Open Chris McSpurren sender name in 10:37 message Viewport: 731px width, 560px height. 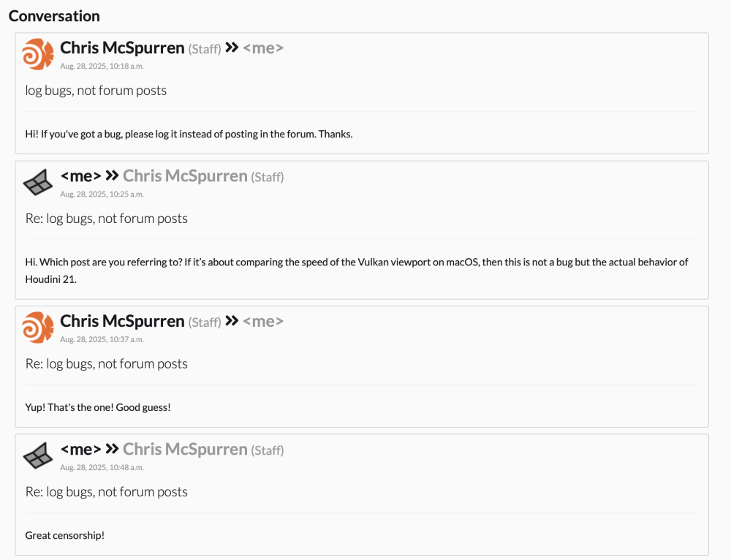coord(122,321)
